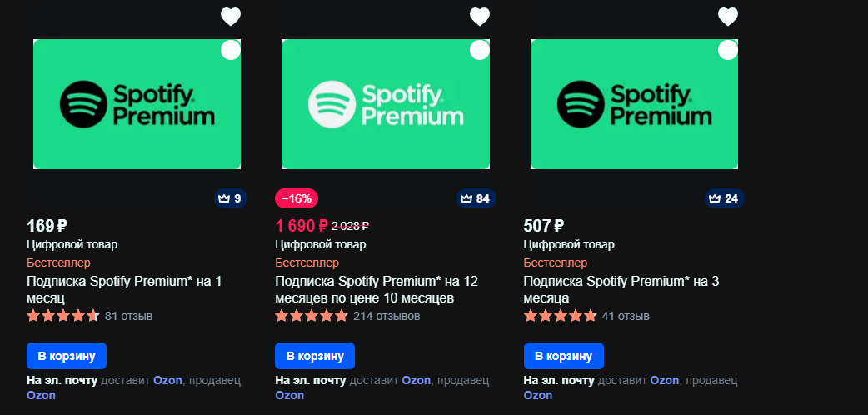Click the crown badge showing 9

click(x=230, y=198)
